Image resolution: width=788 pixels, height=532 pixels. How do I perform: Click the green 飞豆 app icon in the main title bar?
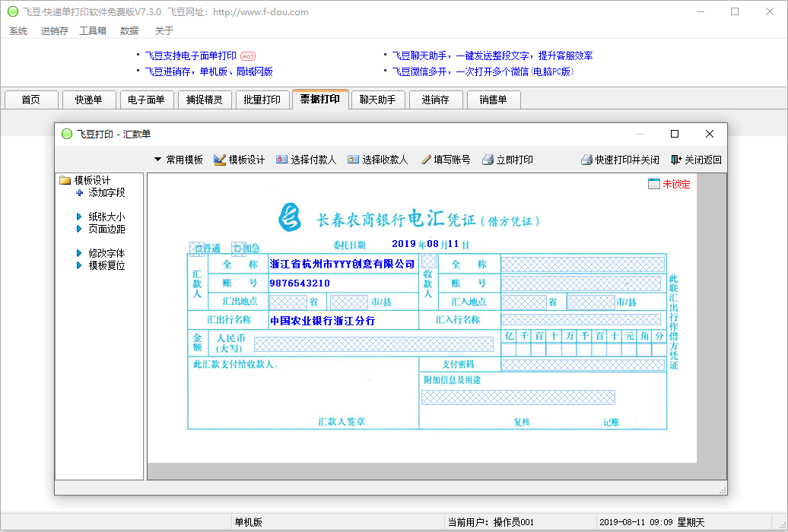(13, 11)
